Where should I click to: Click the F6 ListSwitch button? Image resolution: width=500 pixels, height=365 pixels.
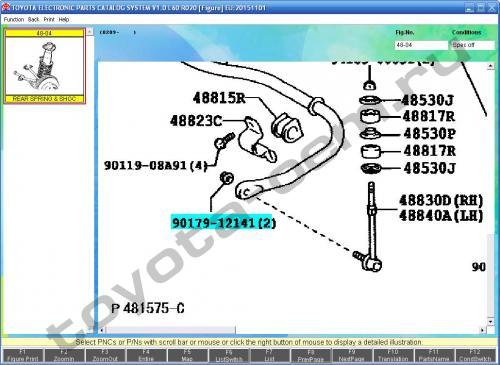pos(229,355)
